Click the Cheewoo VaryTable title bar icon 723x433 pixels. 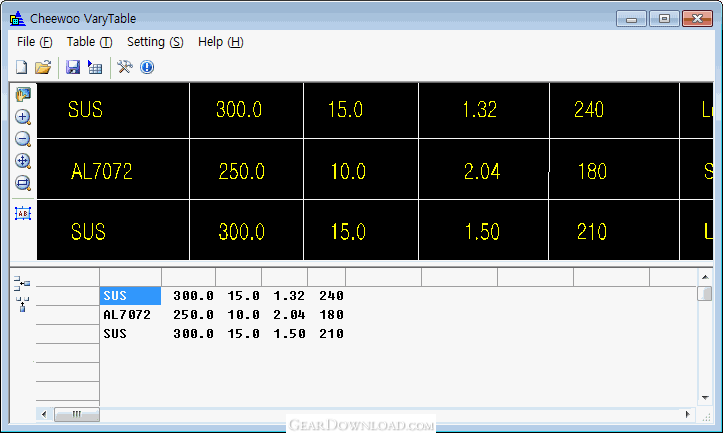(x=17, y=18)
